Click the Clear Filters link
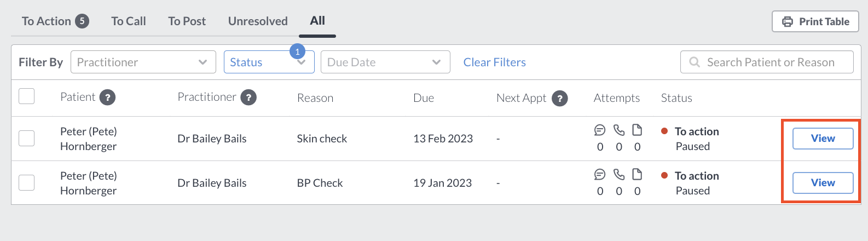868x241 pixels. tap(495, 62)
